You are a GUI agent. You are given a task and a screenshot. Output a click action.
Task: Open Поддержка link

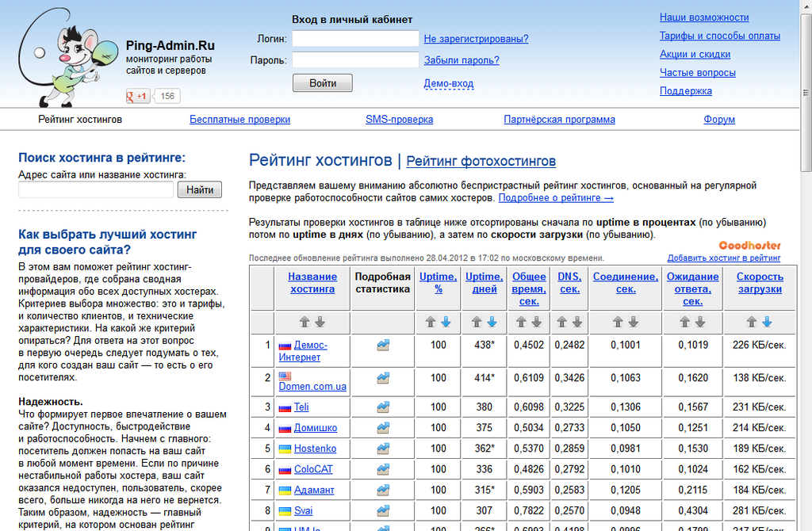pos(686,91)
